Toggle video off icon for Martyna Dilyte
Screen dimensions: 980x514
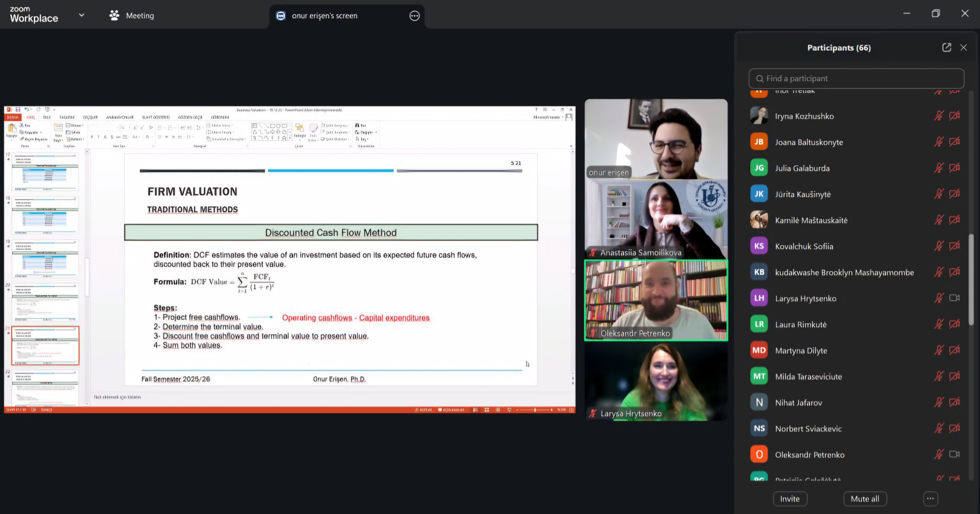pos(954,350)
